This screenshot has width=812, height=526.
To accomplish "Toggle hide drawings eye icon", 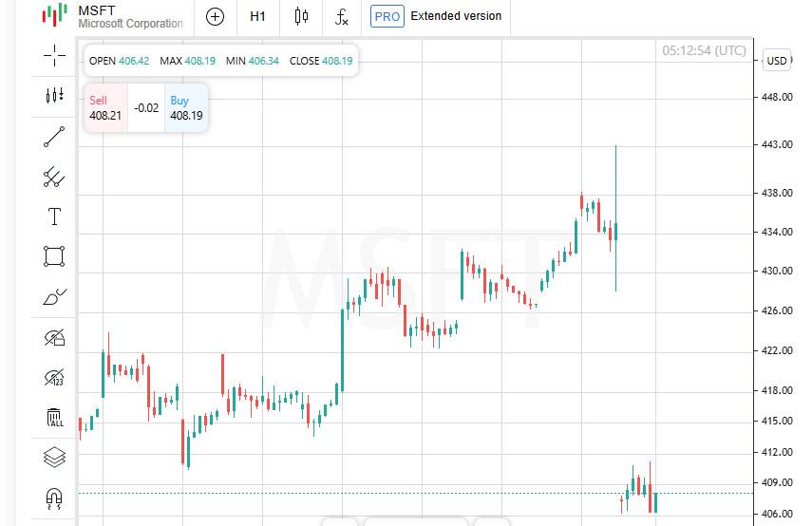I will [54, 337].
